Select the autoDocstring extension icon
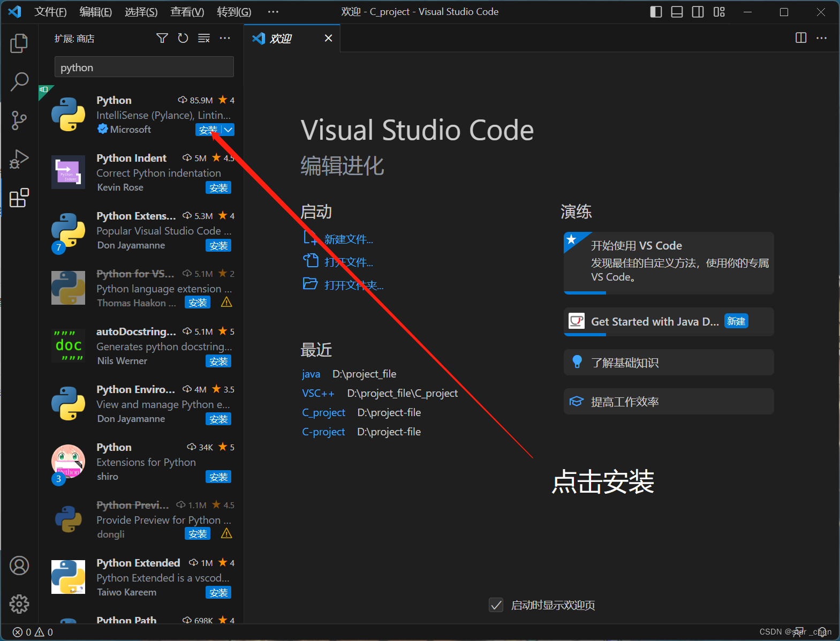The image size is (840, 641). 68,345
